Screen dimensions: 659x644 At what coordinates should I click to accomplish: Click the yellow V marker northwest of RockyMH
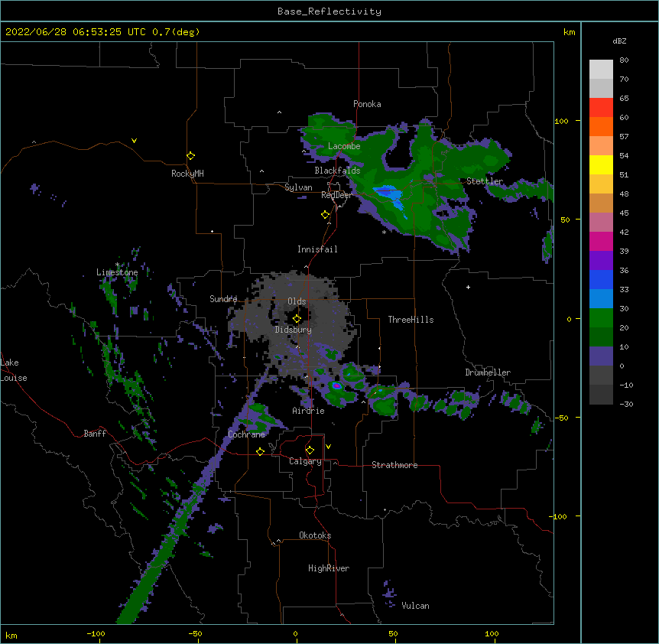[134, 141]
